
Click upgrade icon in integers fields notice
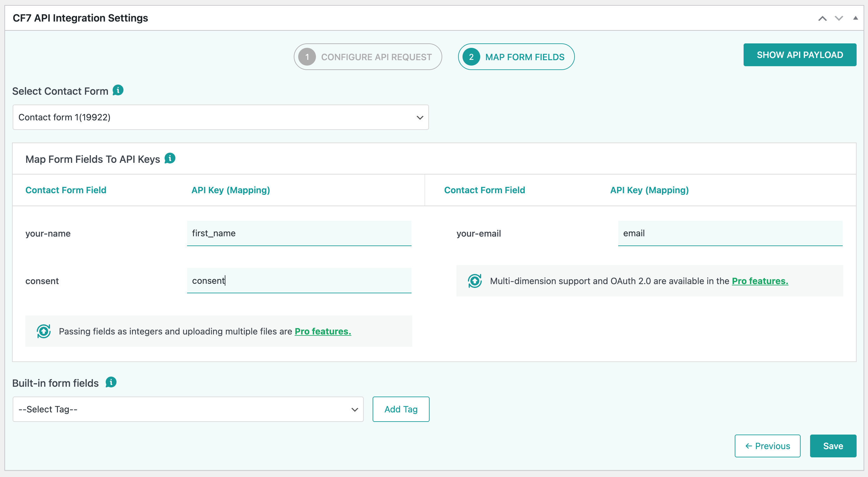(43, 331)
